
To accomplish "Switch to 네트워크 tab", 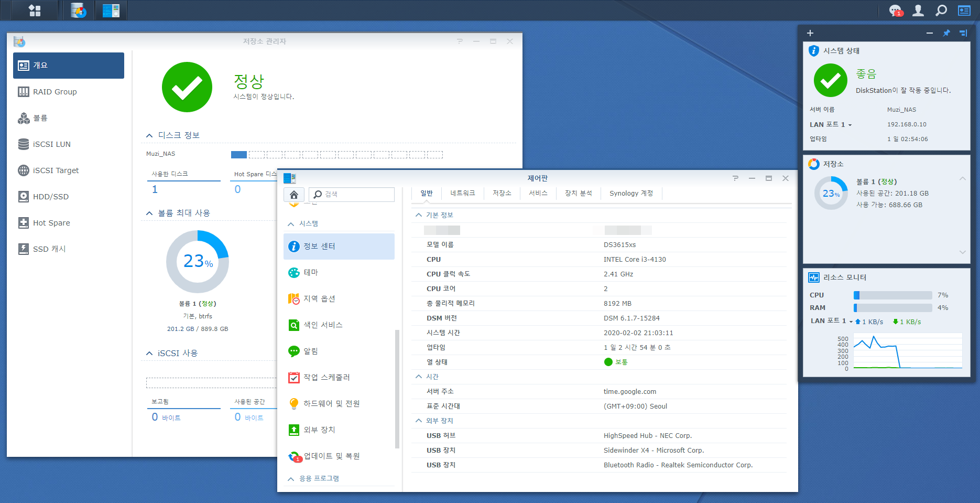I will [x=463, y=194].
